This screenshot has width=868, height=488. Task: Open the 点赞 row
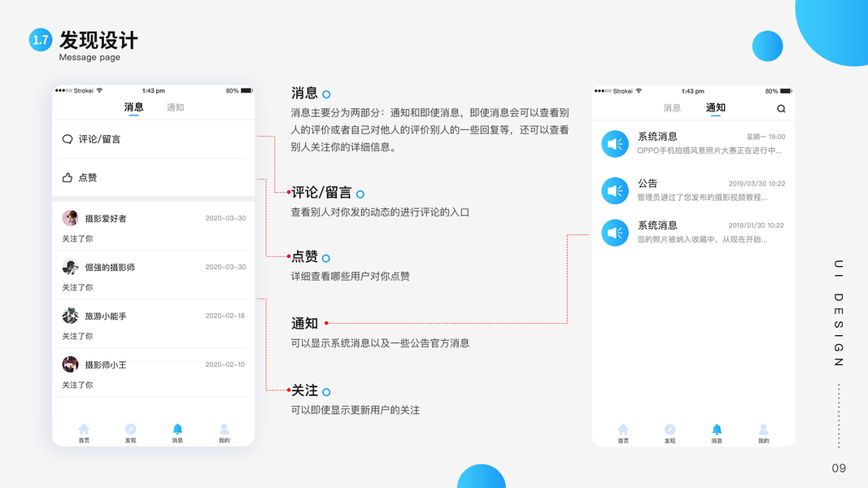point(153,177)
